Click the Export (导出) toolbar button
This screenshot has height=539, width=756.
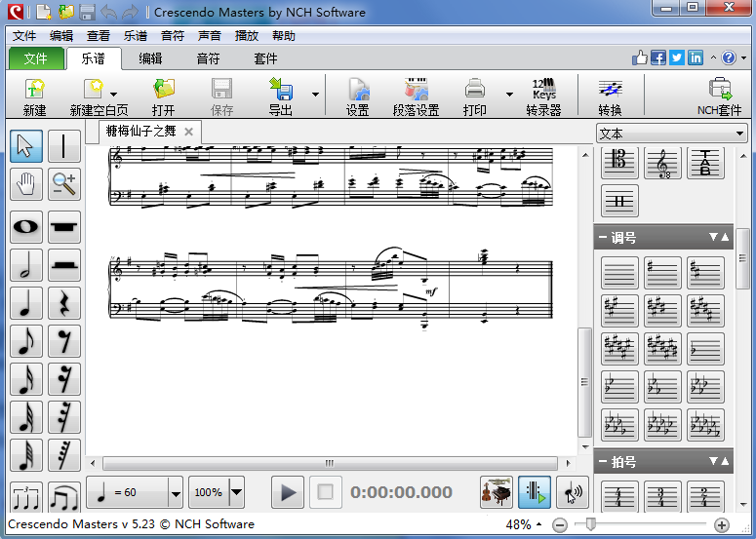point(281,96)
